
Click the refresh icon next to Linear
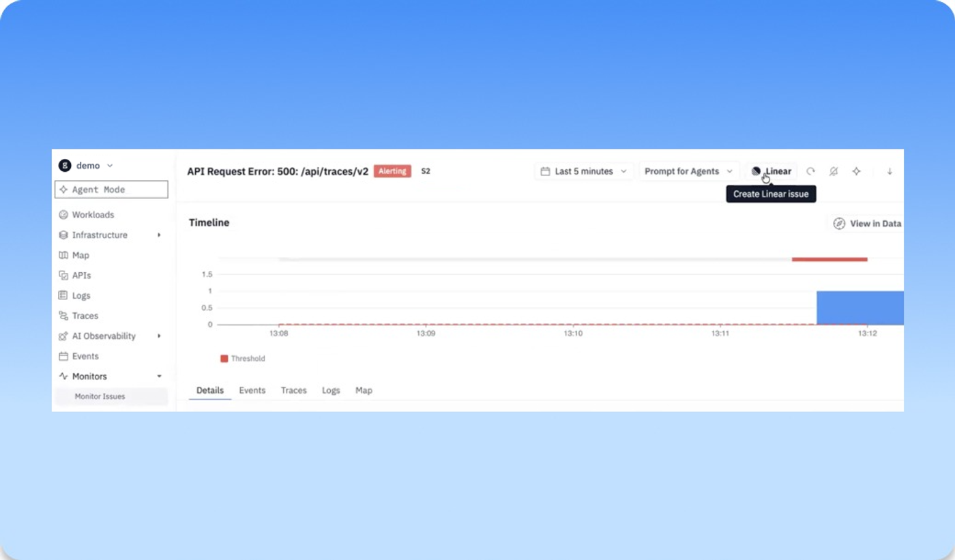[810, 171]
